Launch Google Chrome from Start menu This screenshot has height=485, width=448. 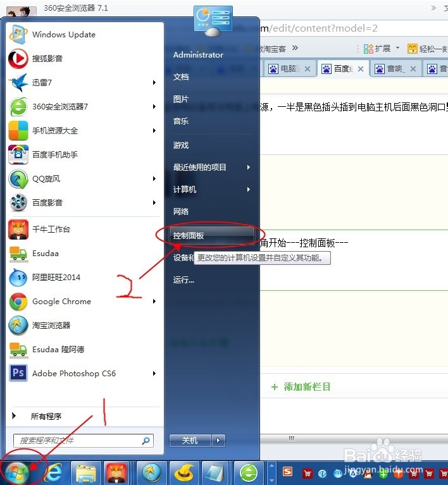click(84, 301)
